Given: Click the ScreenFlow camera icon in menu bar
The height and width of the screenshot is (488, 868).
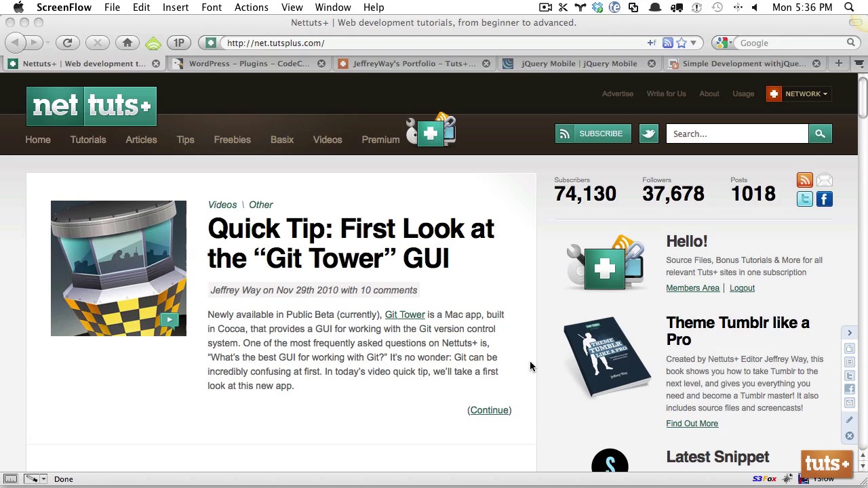Looking at the screenshot, I should pos(545,7).
